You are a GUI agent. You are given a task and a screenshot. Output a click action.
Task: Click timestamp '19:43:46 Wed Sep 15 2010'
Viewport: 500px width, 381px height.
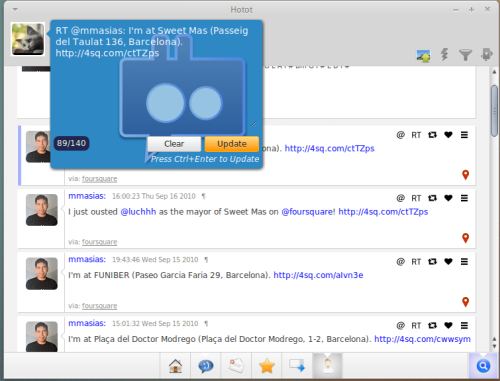pos(155,260)
